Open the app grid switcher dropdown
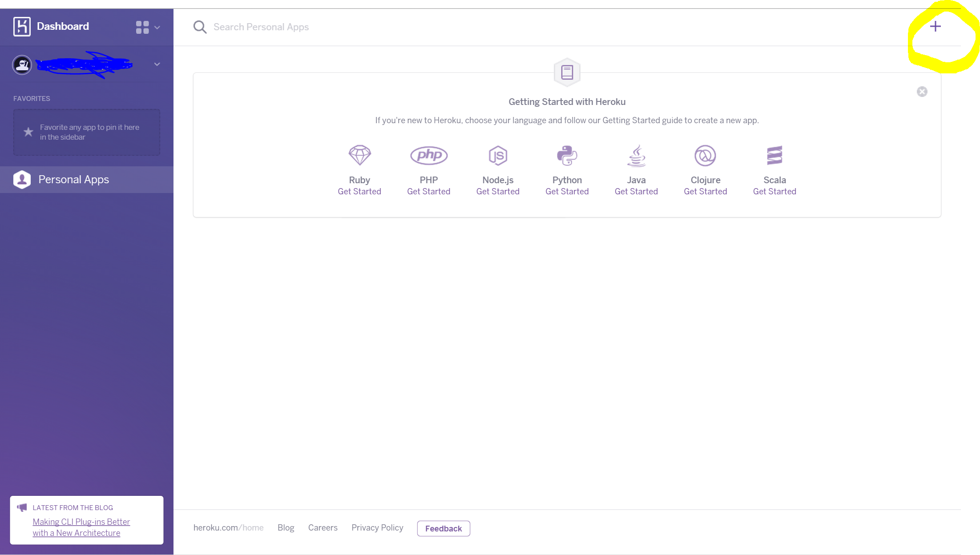Viewport: 980px width, 555px height. coord(147,27)
